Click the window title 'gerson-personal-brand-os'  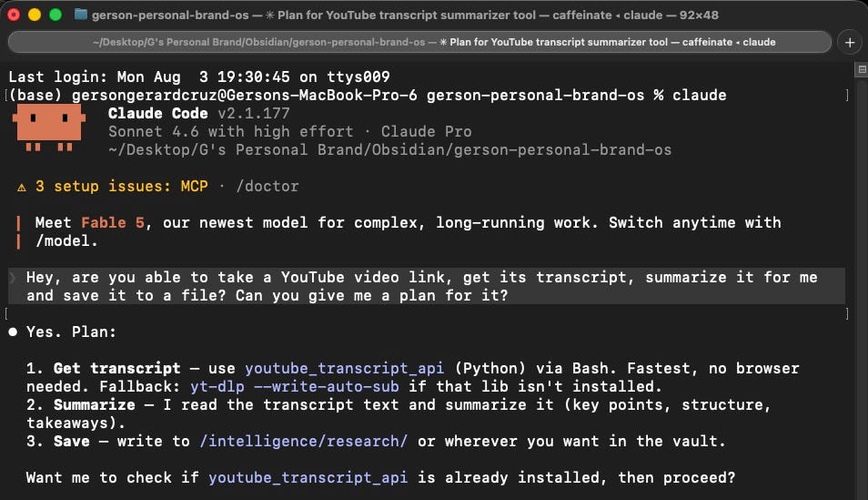click(x=170, y=15)
